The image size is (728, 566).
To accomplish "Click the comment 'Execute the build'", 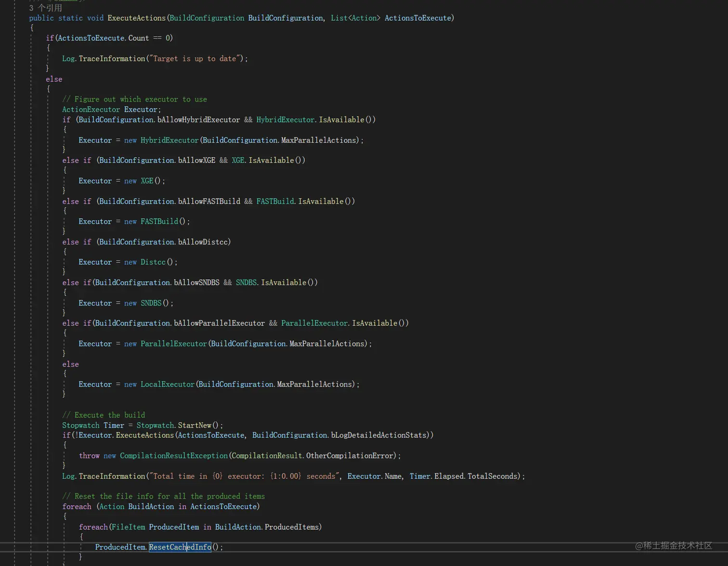I will (x=104, y=415).
